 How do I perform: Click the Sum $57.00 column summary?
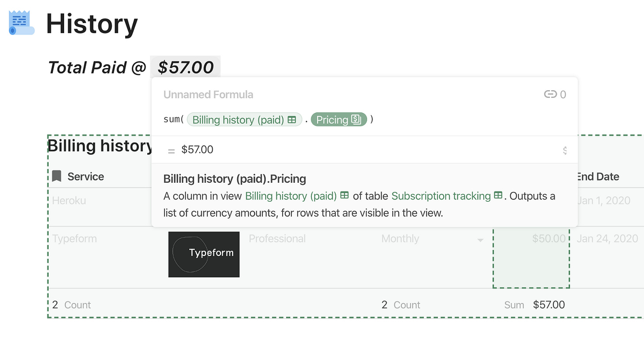(x=534, y=305)
